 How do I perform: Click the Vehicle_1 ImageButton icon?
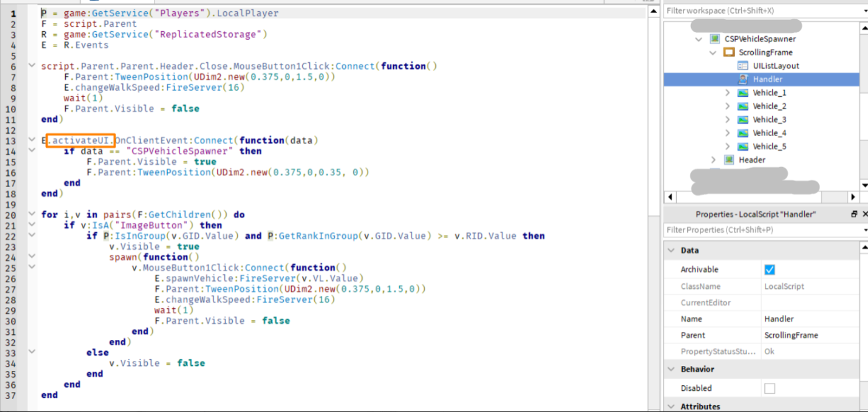pyautogui.click(x=743, y=92)
